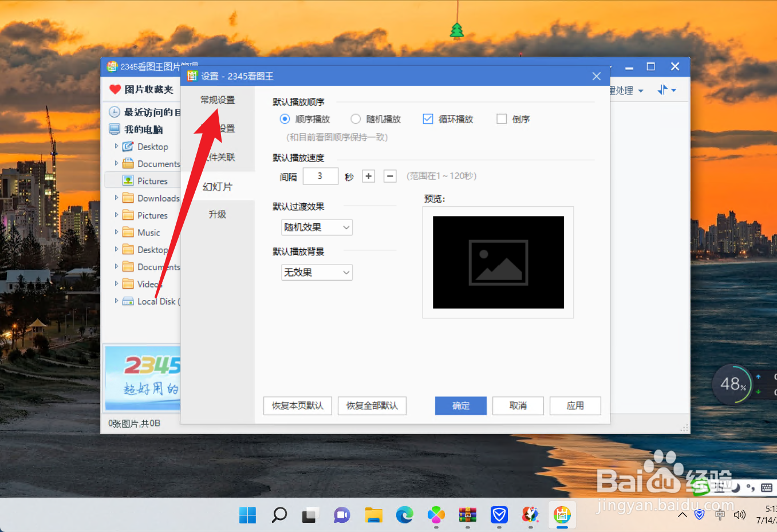Enable the 倒序 checkbox
The image size is (777, 532).
[x=502, y=119]
